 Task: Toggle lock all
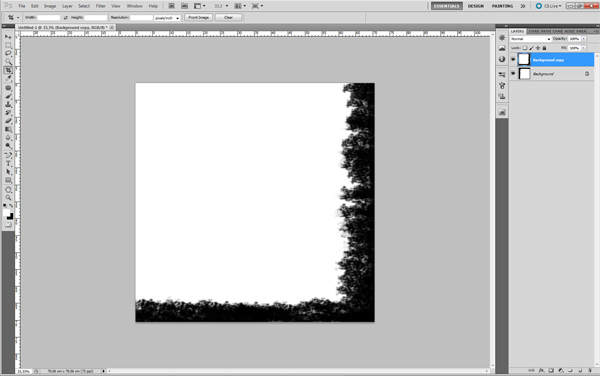[x=545, y=48]
